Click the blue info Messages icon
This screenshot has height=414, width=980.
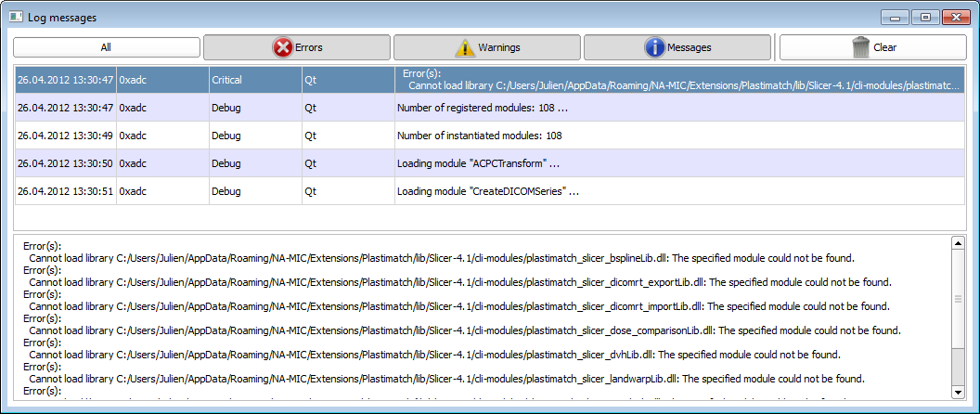(x=654, y=47)
